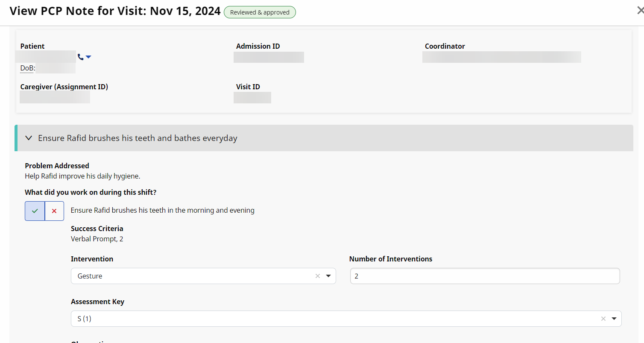Mark task not worked on with red X
The width and height of the screenshot is (644, 343).
coord(54,211)
